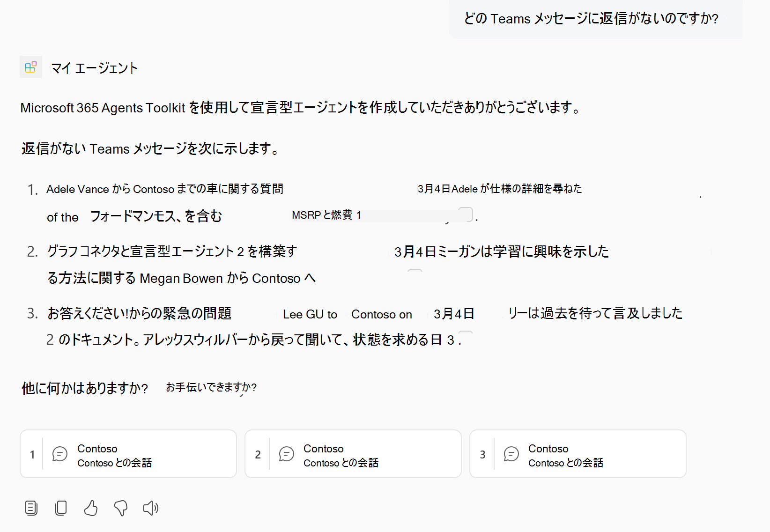Click the マイ エージェント agent name label
The height and width of the screenshot is (532, 770).
coord(94,68)
